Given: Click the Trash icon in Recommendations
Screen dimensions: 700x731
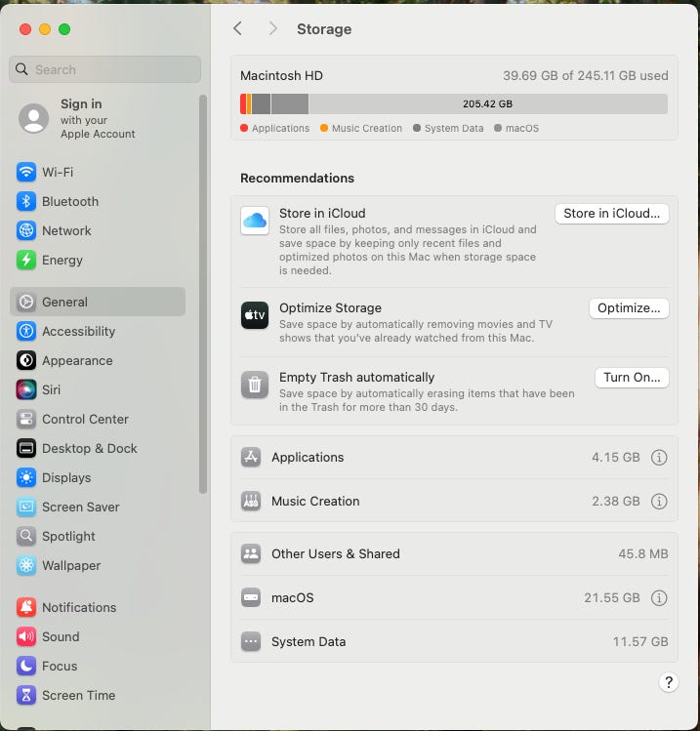Looking at the screenshot, I should [255, 385].
